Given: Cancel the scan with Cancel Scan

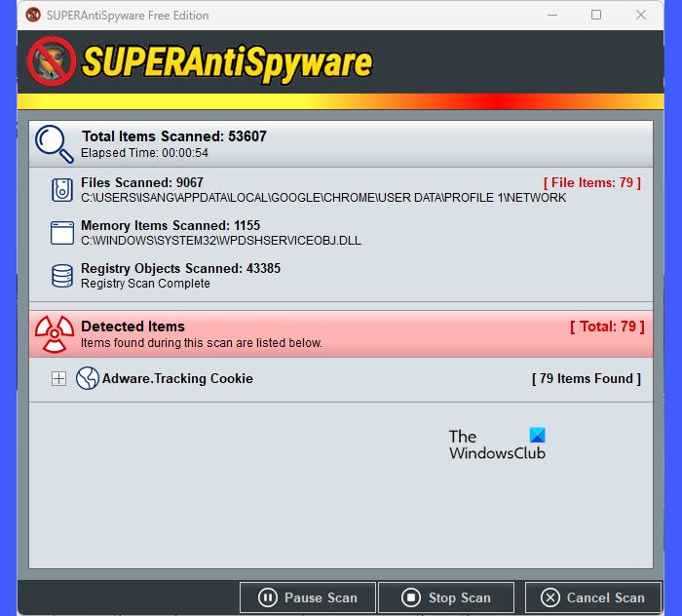Looking at the screenshot, I should coord(592,597).
